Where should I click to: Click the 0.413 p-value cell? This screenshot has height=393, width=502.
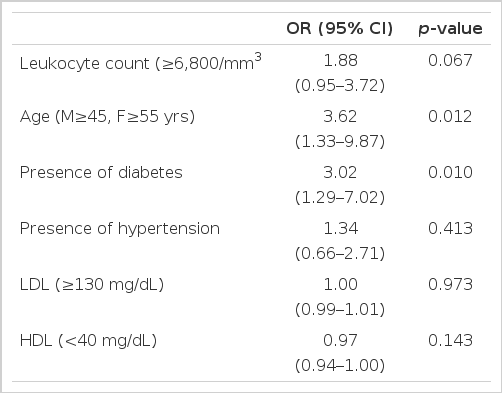click(x=450, y=228)
